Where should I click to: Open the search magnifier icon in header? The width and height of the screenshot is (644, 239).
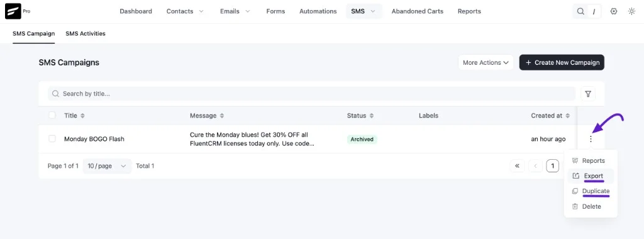coord(580,11)
